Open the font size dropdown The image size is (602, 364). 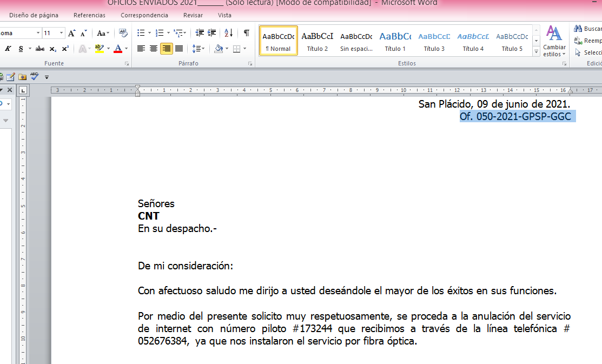coord(61,34)
